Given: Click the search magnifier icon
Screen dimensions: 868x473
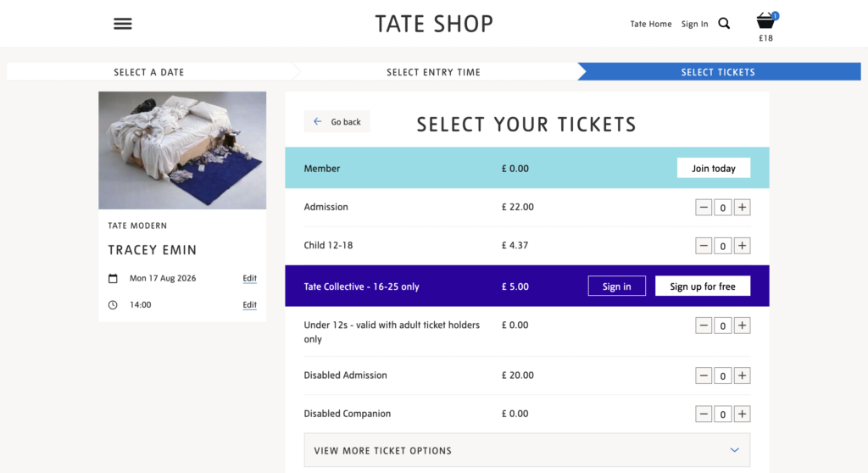Looking at the screenshot, I should (724, 23).
